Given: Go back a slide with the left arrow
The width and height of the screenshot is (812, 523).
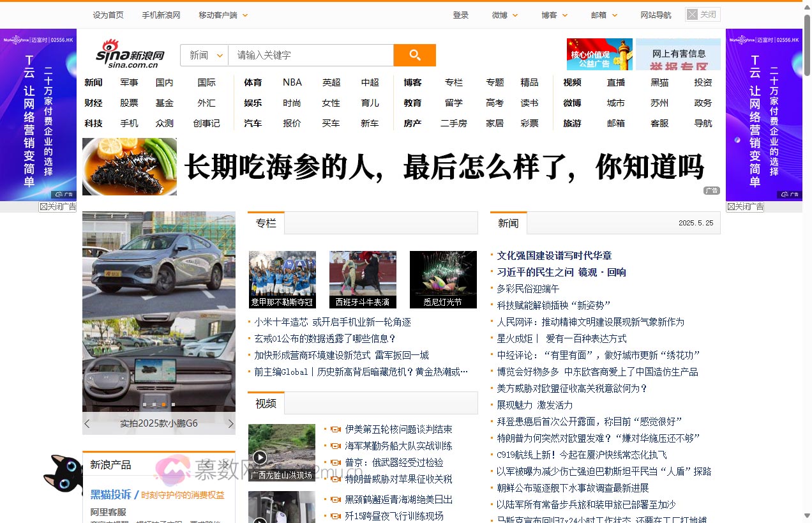Looking at the screenshot, I should 87,423.
